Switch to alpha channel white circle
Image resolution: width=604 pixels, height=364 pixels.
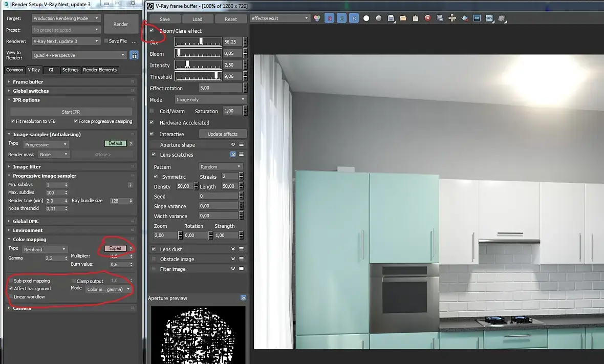[x=366, y=18]
